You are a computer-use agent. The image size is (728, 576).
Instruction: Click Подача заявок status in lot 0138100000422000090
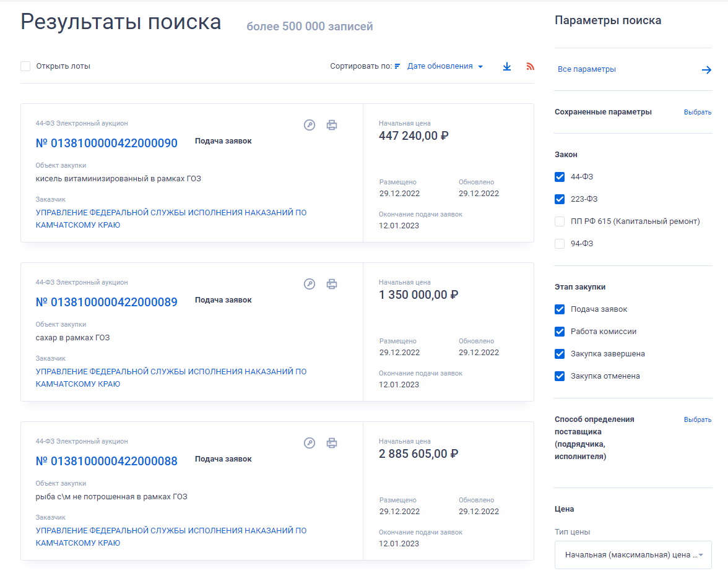223,141
